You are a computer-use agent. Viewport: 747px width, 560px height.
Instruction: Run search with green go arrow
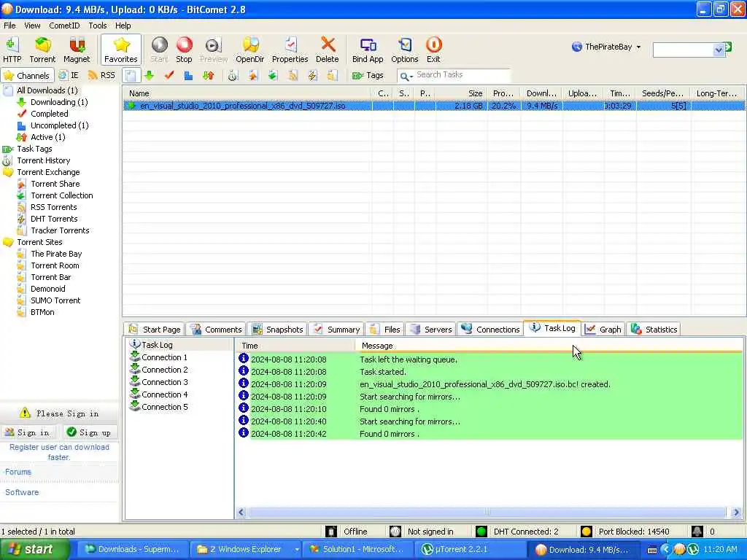pyautogui.click(x=729, y=47)
